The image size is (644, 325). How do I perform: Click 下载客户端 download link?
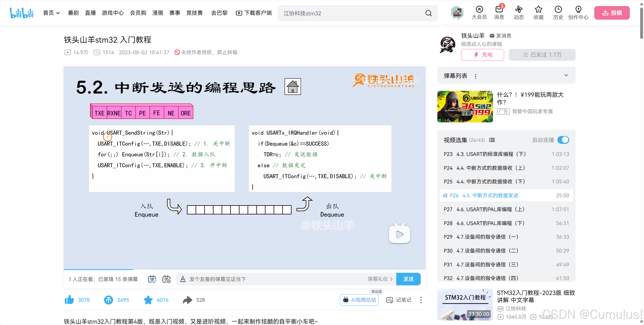[x=254, y=13]
